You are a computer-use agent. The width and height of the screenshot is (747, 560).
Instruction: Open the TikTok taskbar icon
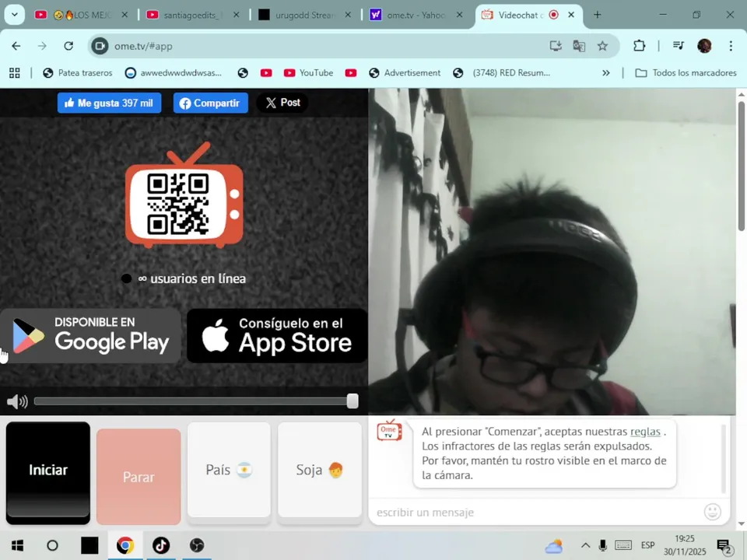(x=161, y=545)
